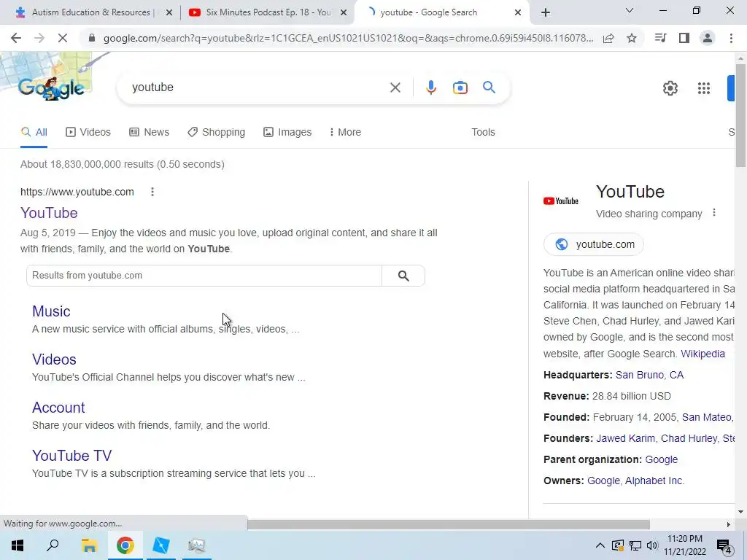
Task: Select the Shopping filter tab
Action: point(216,133)
